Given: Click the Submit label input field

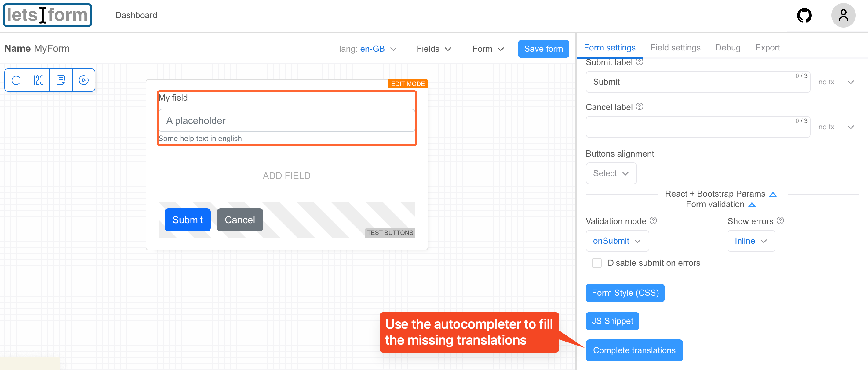Looking at the screenshot, I should pyautogui.click(x=698, y=82).
